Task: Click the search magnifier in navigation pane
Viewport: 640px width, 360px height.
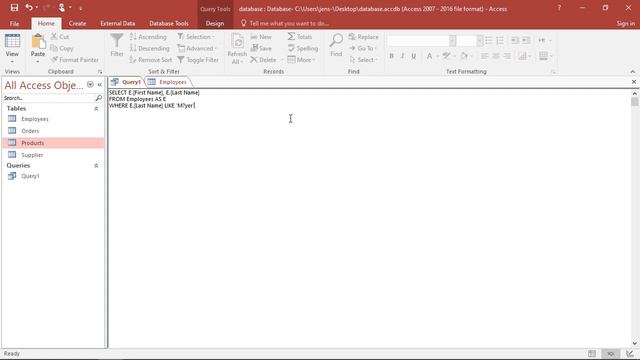Action: coord(98,98)
